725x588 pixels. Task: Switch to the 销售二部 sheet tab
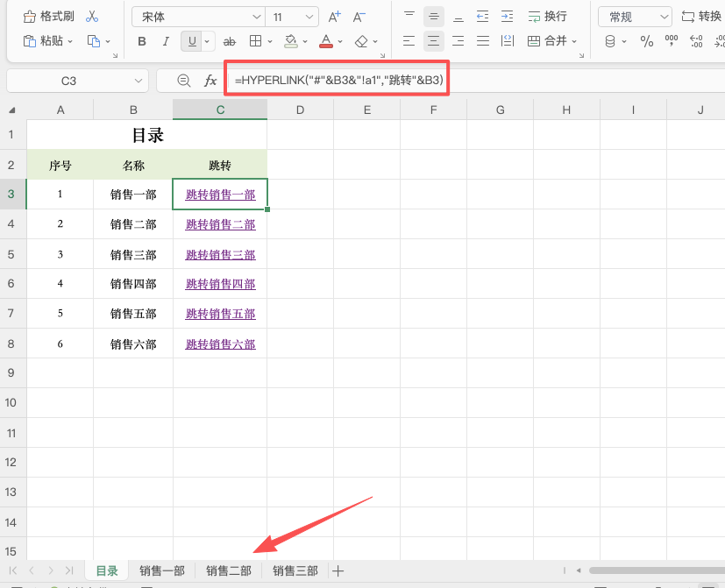[x=229, y=570]
